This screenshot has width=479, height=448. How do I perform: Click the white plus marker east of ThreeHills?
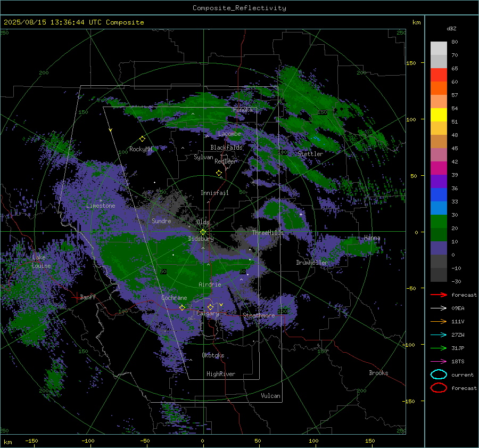point(301,214)
